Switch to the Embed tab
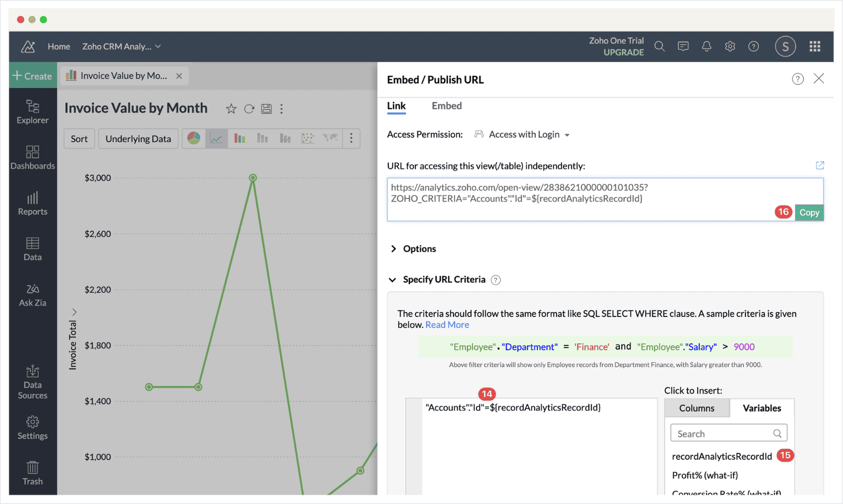 tap(447, 106)
